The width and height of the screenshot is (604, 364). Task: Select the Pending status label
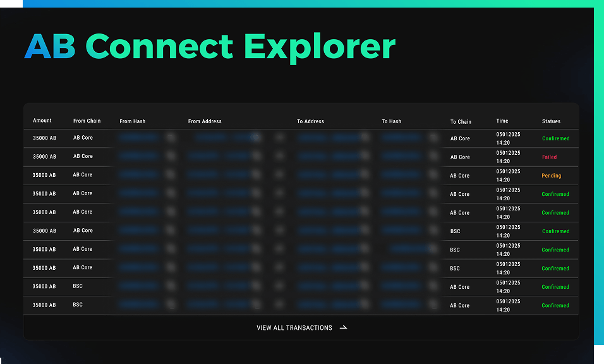coord(551,176)
